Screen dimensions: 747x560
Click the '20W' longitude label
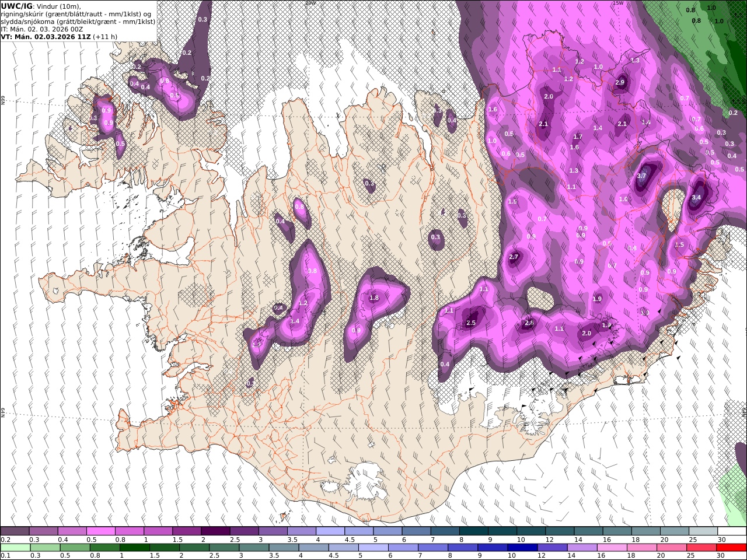coord(310,3)
